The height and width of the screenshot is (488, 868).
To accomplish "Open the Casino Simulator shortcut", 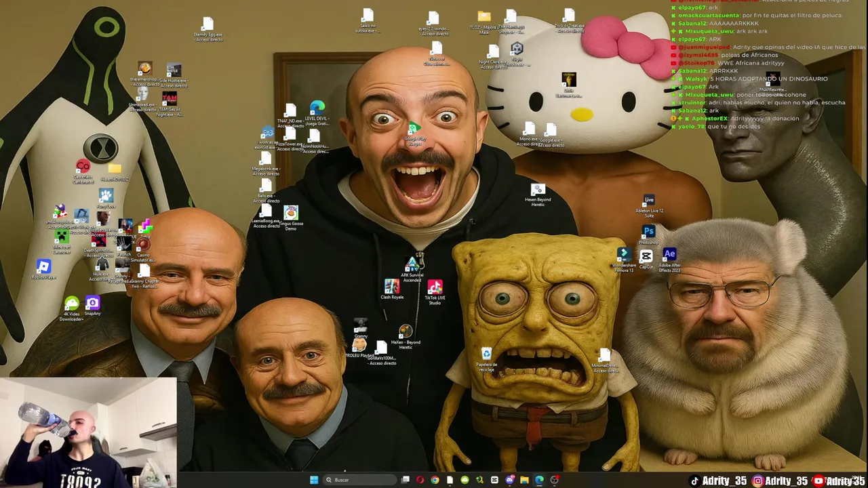I will click(x=142, y=245).
